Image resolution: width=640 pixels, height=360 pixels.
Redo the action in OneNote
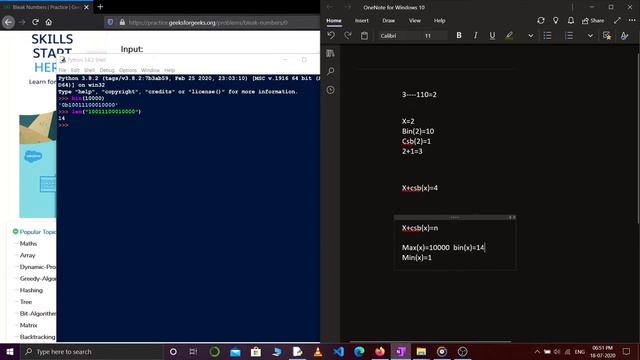(x=348, y=36)
